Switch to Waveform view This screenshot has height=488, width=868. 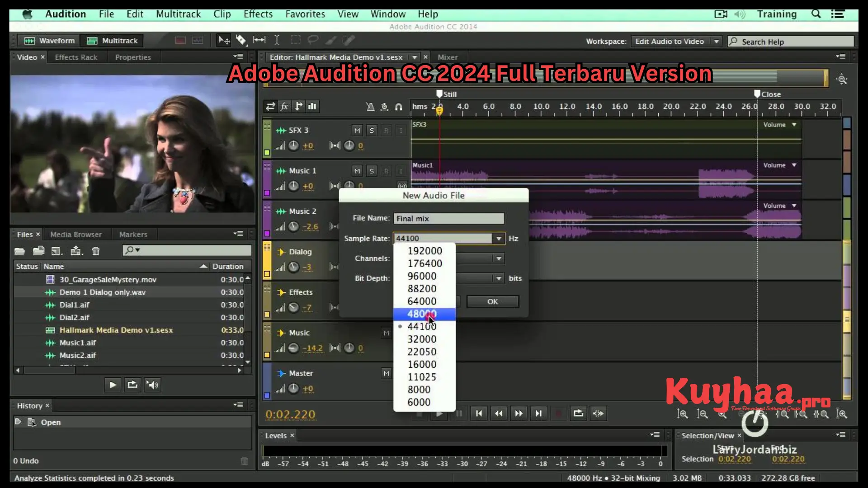click(x=49, y=41)
